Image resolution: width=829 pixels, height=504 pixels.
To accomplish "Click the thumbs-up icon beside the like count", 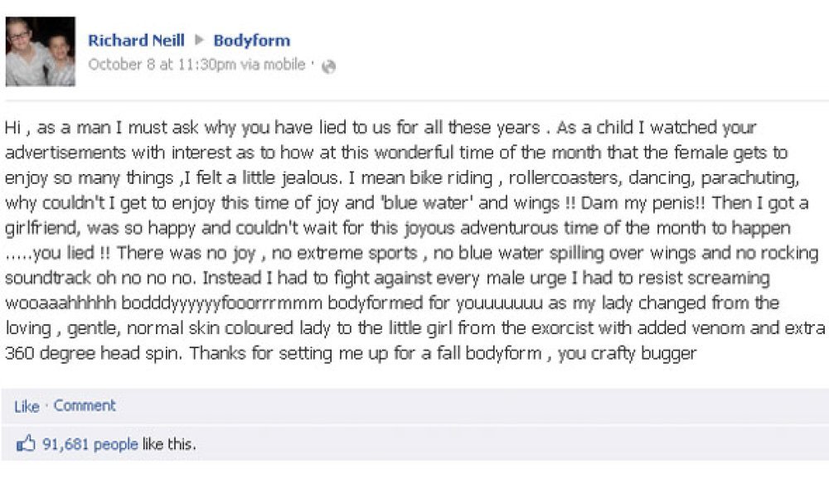I will (x=26, y=443).
